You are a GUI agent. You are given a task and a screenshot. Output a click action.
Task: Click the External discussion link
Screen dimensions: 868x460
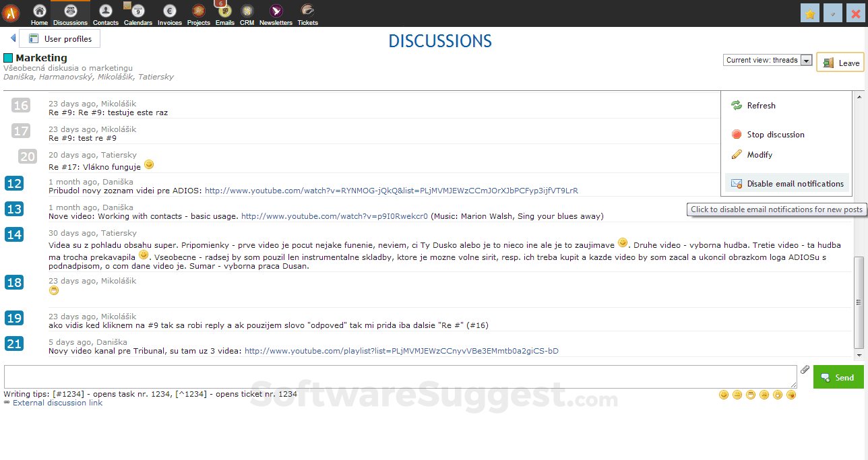point(57,403)
